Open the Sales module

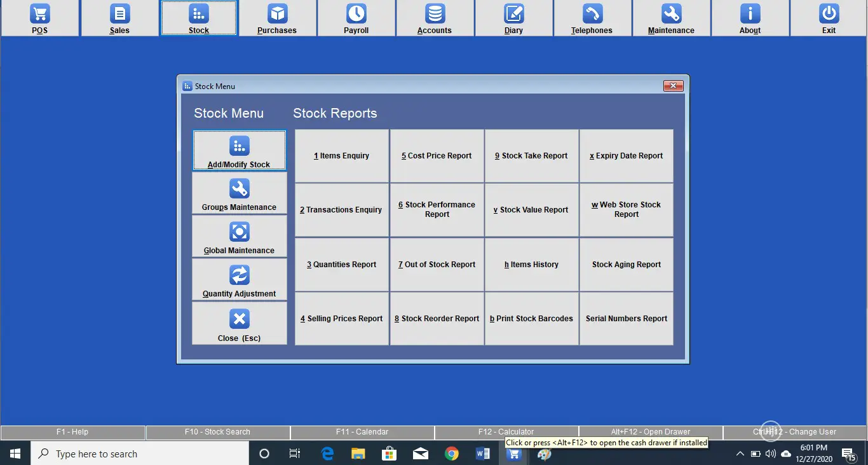(119, 18)
